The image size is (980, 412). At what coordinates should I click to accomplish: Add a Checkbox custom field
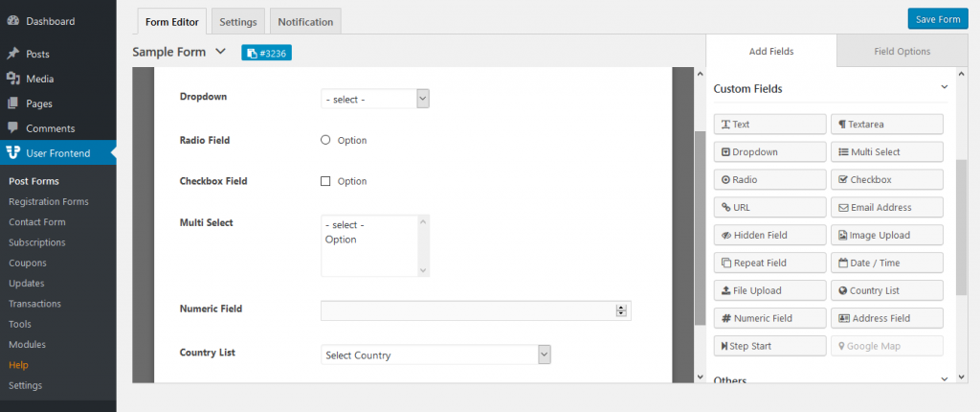(x=887, y=180)
